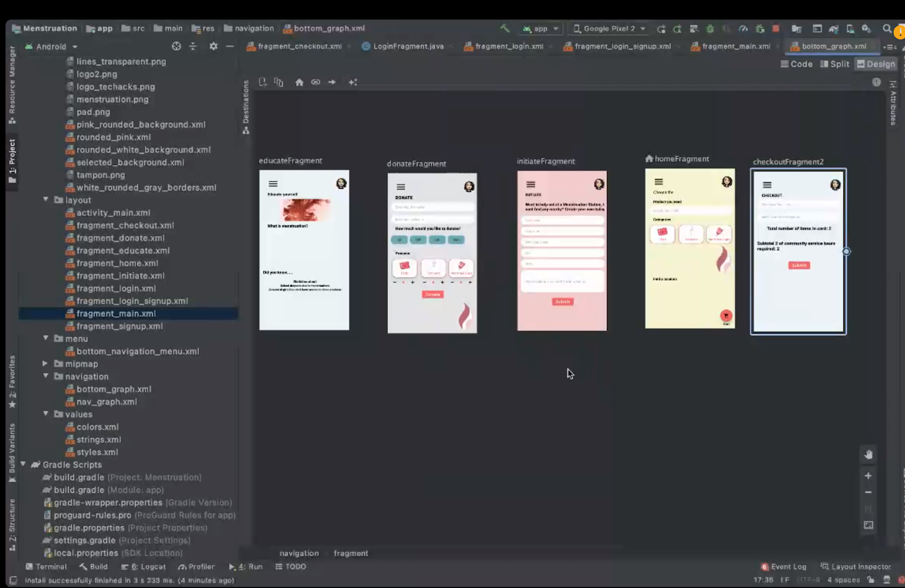Viewport: 905px width, 588px height.
Task: Open project panel settings gear icon
Action: [214, 47]
